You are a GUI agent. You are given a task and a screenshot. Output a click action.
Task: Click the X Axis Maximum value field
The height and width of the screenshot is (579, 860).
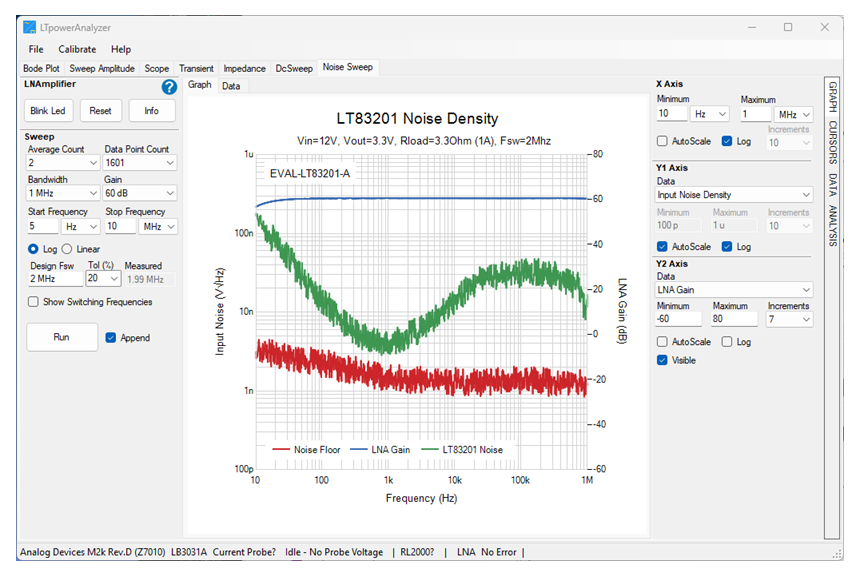tap(756, 114)
